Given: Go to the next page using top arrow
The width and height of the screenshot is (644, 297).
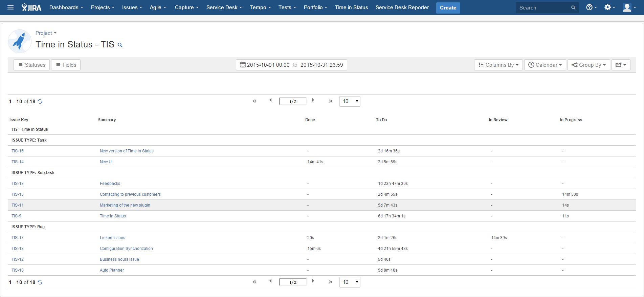Looking at the screenshot, I should click(313, 100).
